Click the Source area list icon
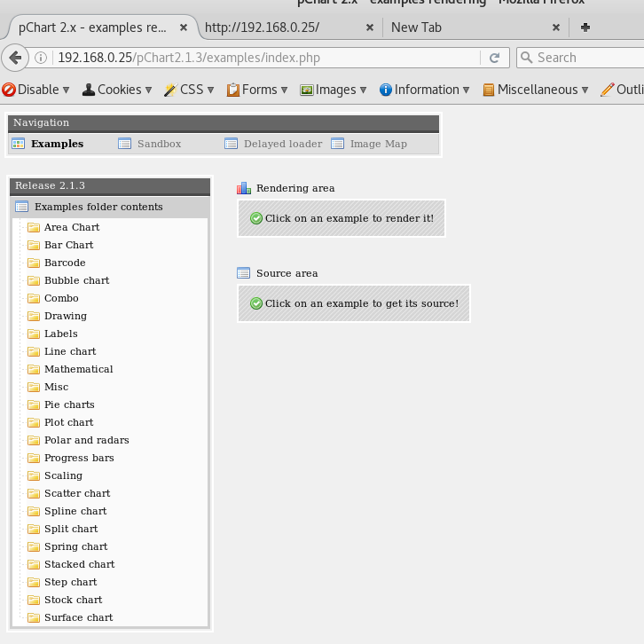The height and width of the screenshot is (644, 644). tap(244, 273)
